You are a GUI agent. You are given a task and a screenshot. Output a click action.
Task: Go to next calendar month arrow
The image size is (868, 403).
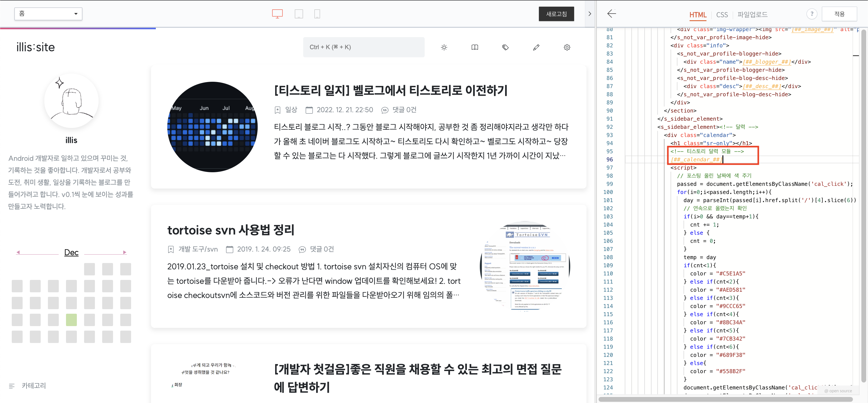click(125, 252)
